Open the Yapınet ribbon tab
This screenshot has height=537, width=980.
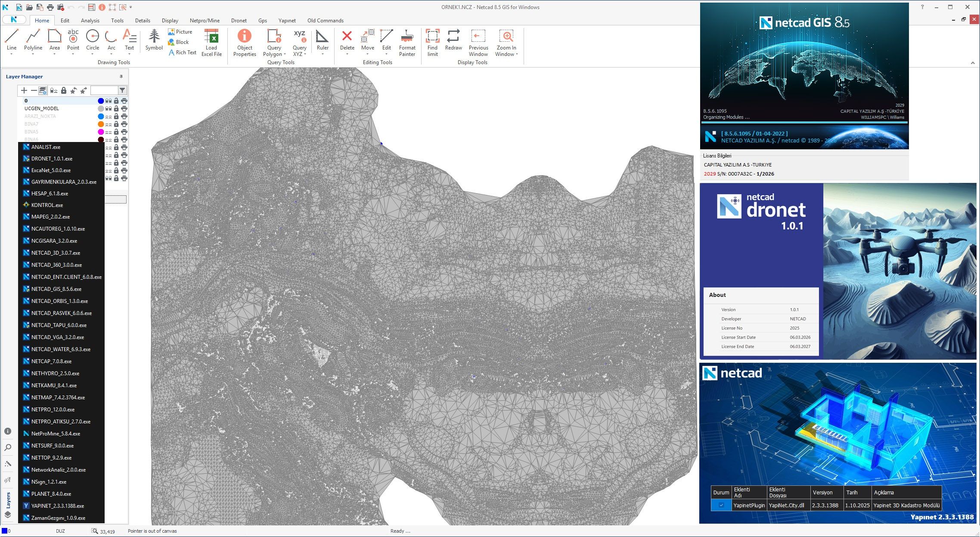point(287,20)
